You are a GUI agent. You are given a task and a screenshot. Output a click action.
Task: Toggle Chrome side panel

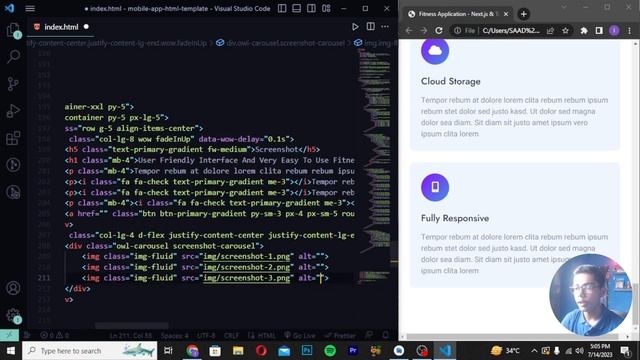pos(599,31)
